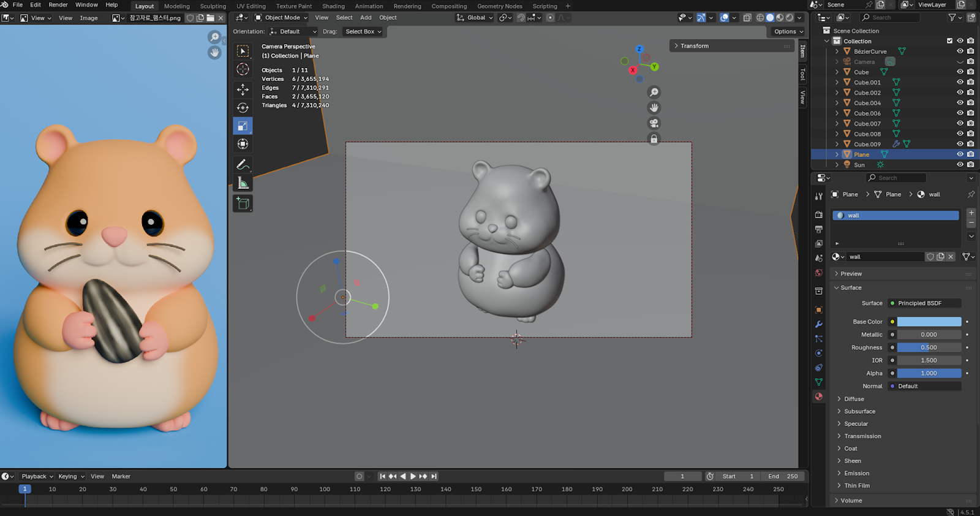This screenshot has width=980, height=516.
Task: Toggle visibility of the Sun light
Action: coord(960,165)
